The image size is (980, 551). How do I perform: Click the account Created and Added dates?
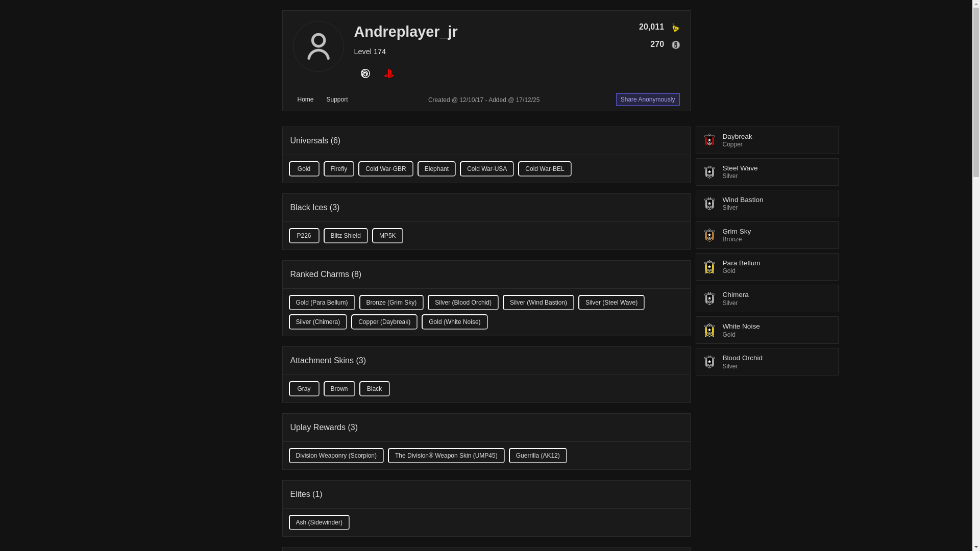pos(484,100)
